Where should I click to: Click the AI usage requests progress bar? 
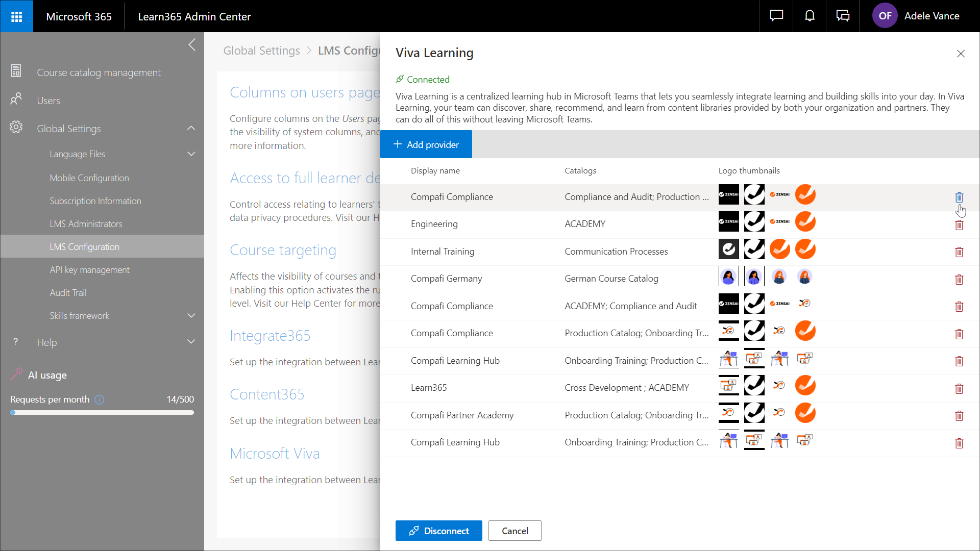102,413
